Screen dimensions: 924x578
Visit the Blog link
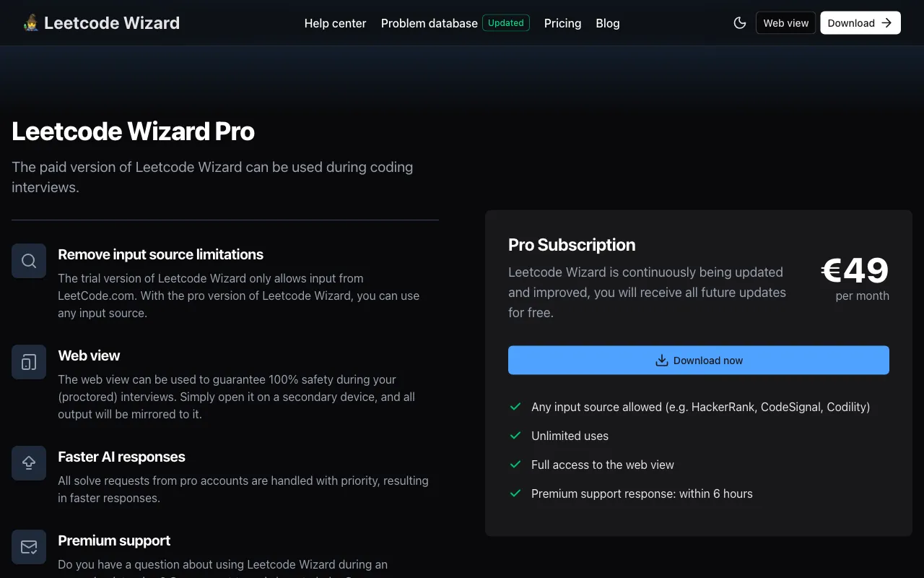tap(608, 23)
